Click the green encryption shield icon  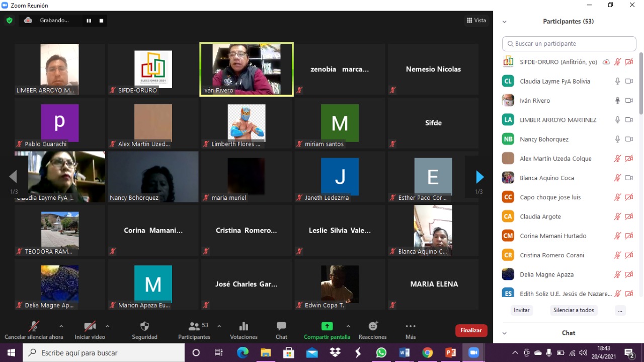9,21
